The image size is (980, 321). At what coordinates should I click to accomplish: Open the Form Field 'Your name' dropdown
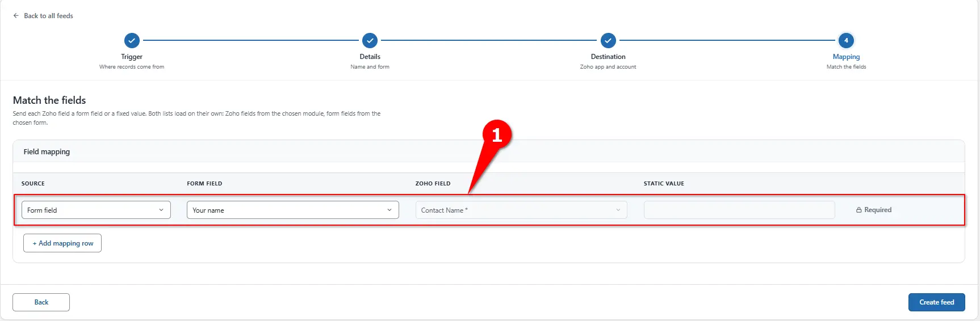293,210
